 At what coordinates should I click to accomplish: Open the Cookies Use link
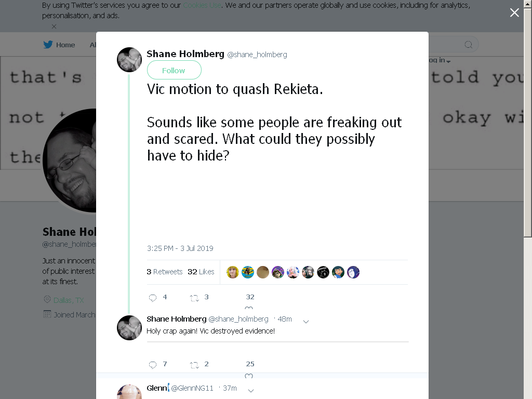202,5
